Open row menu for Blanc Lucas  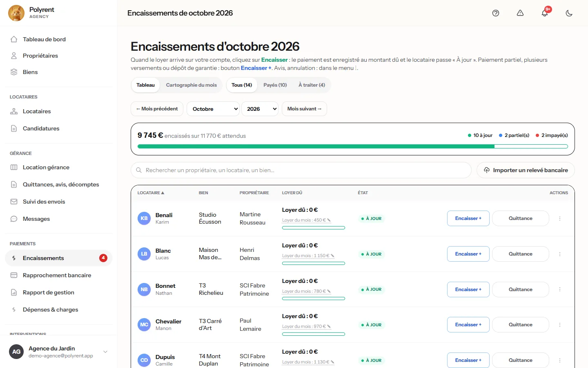click(x=560, y=254)
